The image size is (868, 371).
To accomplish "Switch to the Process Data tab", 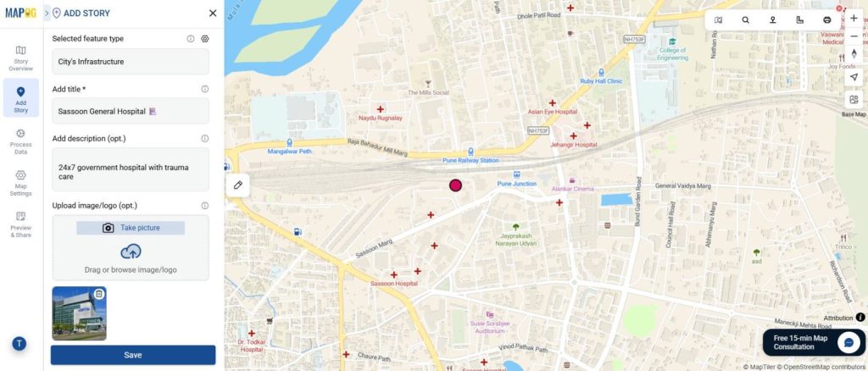I will [x=20, y=141].
